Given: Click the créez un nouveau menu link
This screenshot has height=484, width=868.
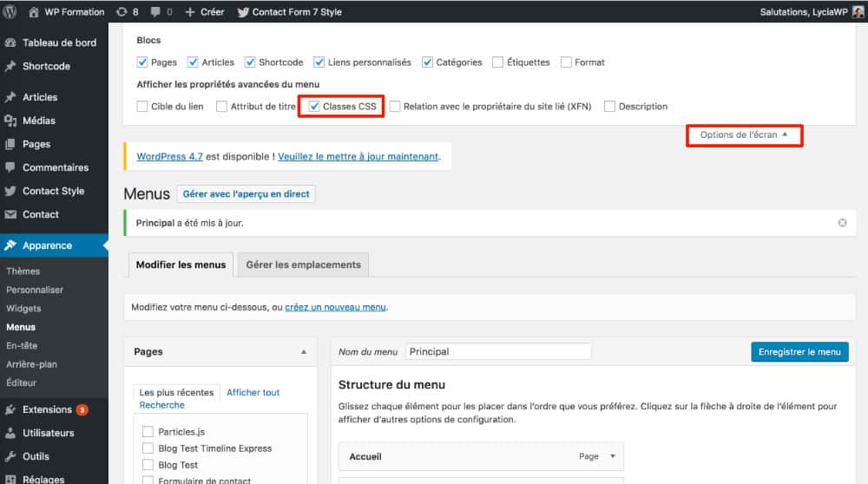Looking at the screenshot, I should point(335,307).
